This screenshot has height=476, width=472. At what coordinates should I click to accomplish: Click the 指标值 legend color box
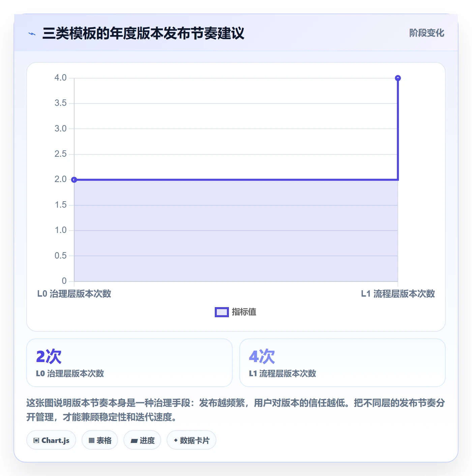tap(222, 312)
